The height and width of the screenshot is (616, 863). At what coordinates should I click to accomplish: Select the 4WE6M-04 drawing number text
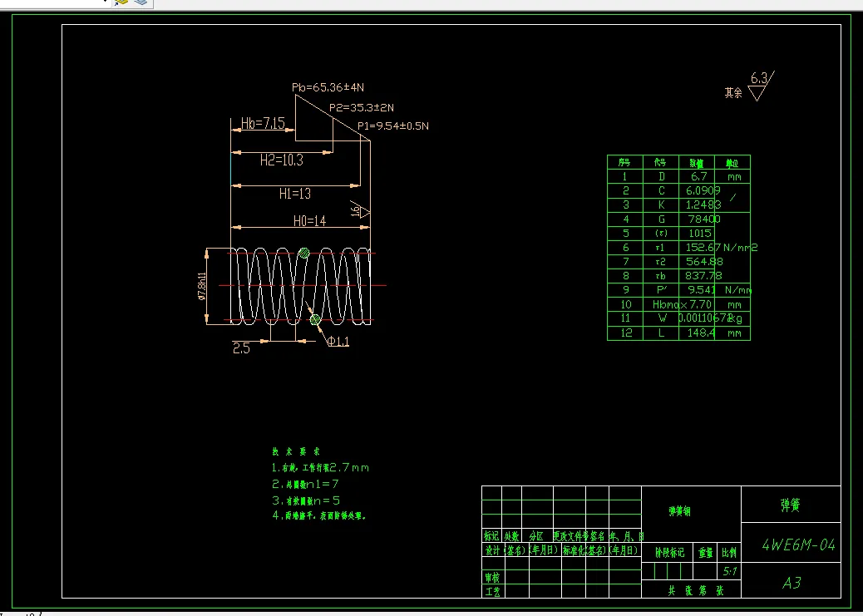coord(798,545)
